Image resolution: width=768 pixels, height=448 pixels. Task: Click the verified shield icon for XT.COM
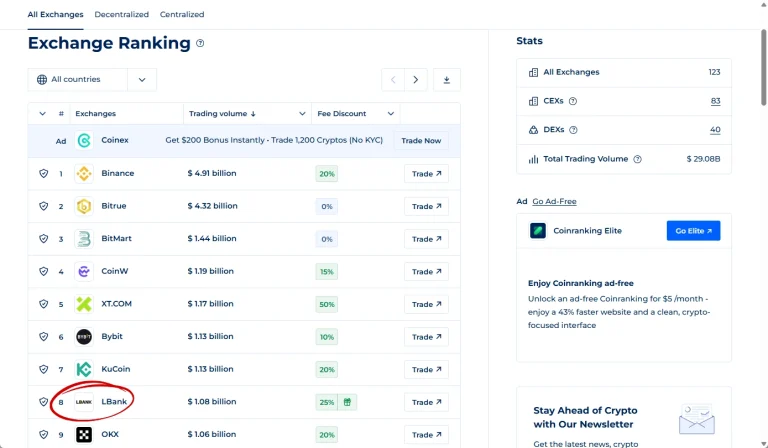tap(44, 304)
